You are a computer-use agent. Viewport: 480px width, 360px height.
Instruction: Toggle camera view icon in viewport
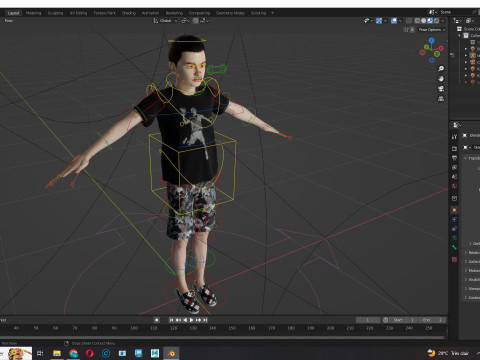click(x=441, y=89)
